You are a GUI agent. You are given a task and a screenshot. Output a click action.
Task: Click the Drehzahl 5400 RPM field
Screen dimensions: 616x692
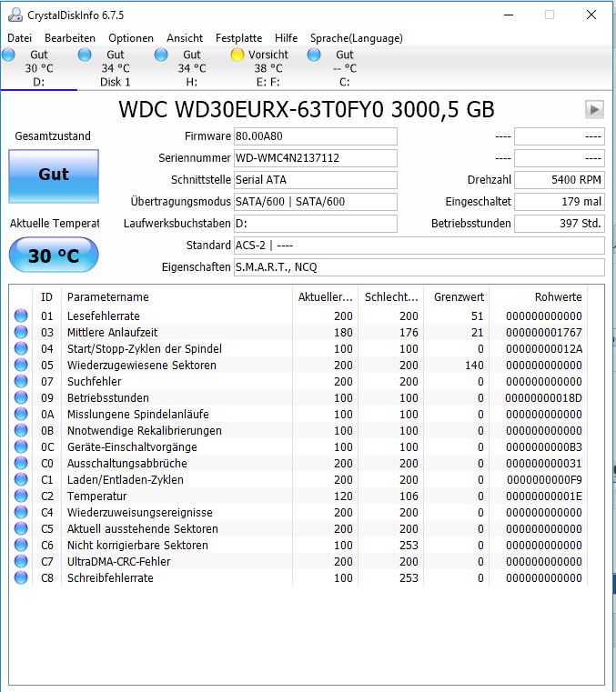pyautogui.click(x=560, y=180)
